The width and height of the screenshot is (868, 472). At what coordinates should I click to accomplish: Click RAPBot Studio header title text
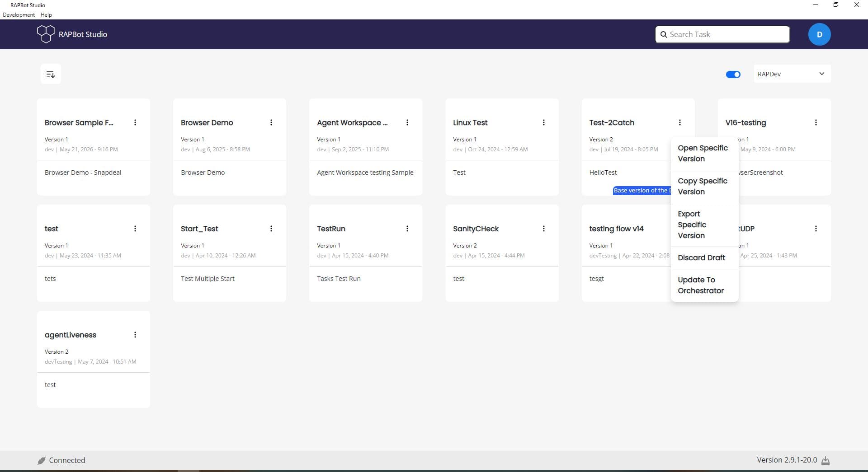coord(83,34)
